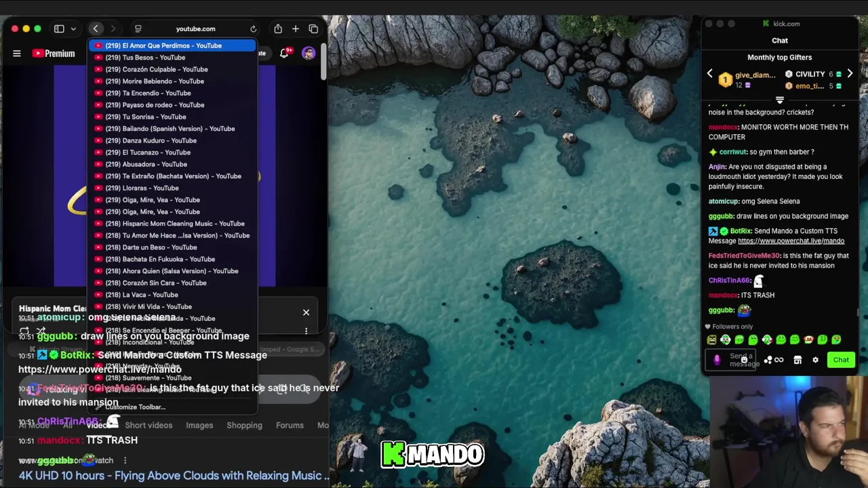Screen dimensions: 868x488
Task: Select history entry Corazón Culpable
Action: [x=172, y=69]
